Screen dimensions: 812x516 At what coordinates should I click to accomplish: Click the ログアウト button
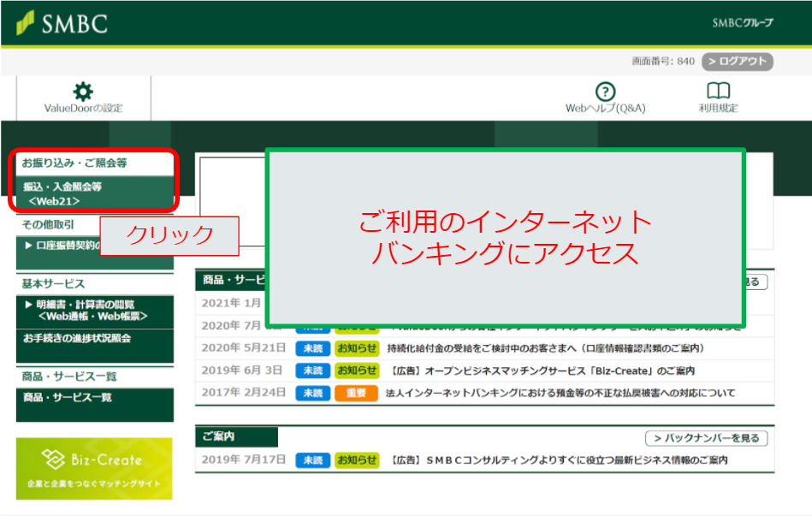pyautogui.click(x=738, y=61)
